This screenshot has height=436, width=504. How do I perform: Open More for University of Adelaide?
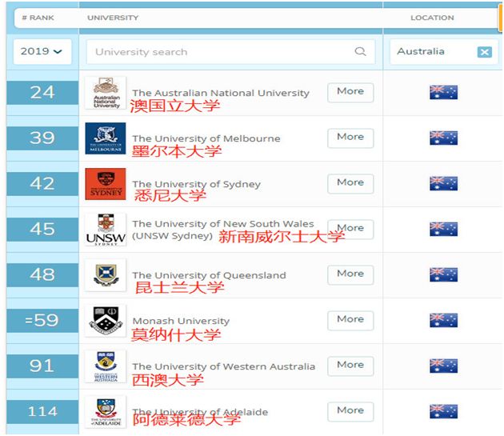350,411
